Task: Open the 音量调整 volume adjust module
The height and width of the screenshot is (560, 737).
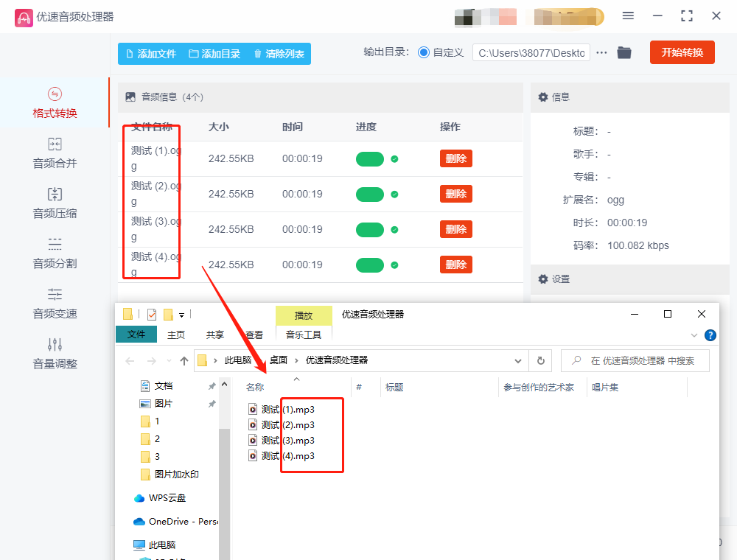Action: [x=55, y=354]
